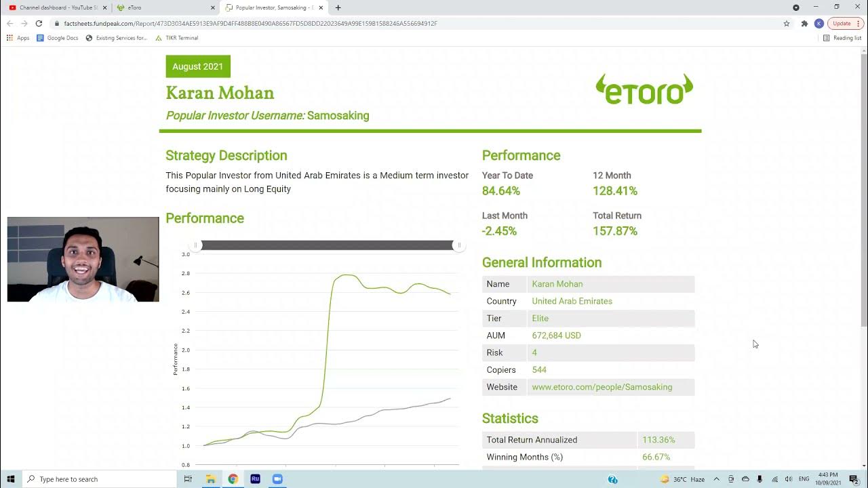Click the left handle of the chart range slider
Image resolution: width=868 pixels, height=488 pixels.
(196, 245)
